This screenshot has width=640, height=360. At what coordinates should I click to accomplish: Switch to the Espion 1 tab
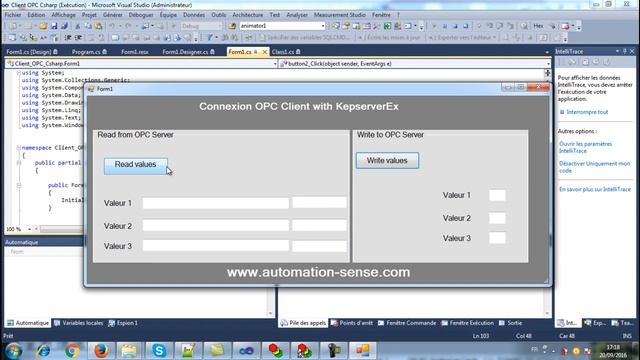click(x=123, y=323)
